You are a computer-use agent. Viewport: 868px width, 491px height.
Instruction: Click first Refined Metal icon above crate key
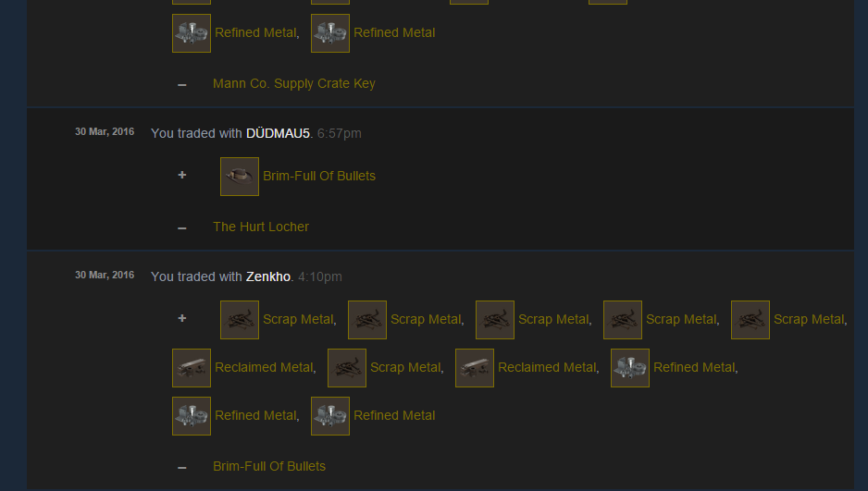click(x=192, y=33)
